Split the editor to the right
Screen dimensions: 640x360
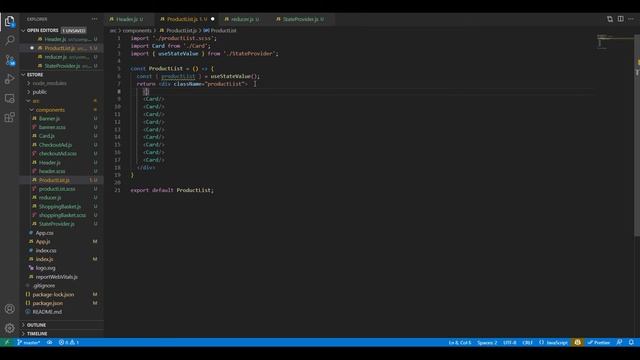[620, 19]
